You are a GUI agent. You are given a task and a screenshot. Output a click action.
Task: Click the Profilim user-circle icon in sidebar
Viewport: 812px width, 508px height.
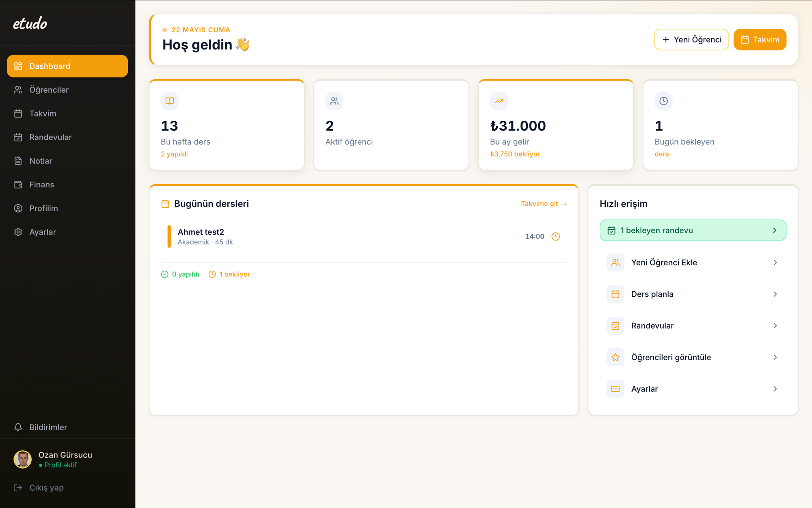(x=18, y=208)
